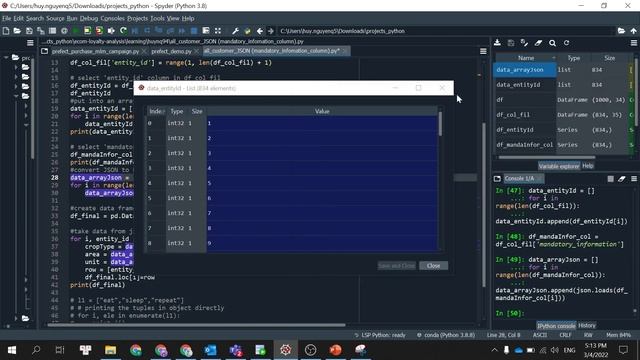This screenshot has width=640, height=360.
Task: Open the Tools menu
Action: click(157, 18)
